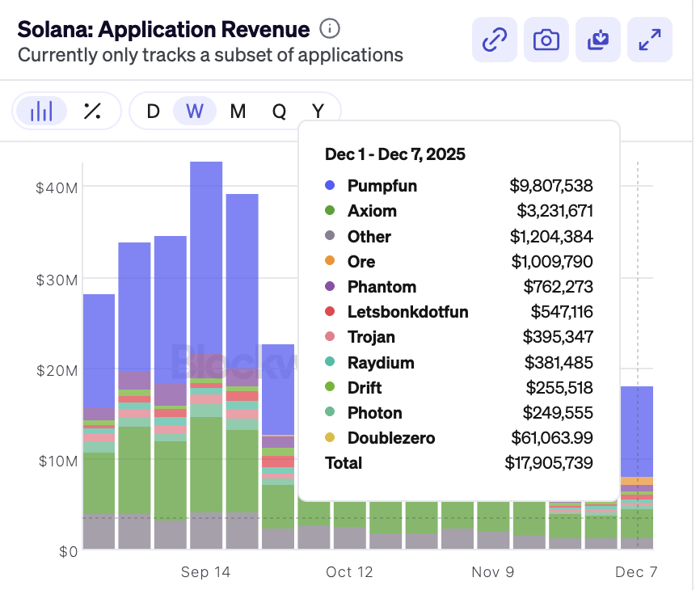Viewport: 700px width, 590px height.
Task: Click the '$20M' y-axis label
Action: [57, 370]
